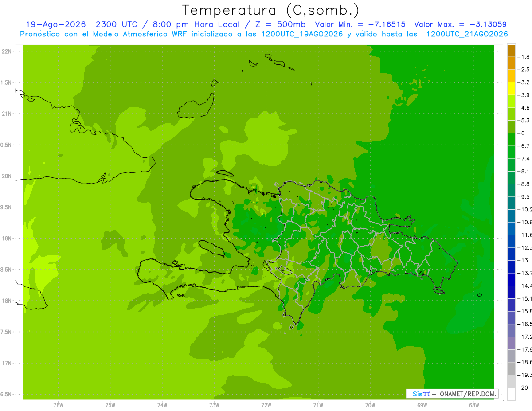Viewport: 532px width, 411px height.
Task: Click the 'Temperatura (C,somb.)' map title
Action: coord(270,10)
